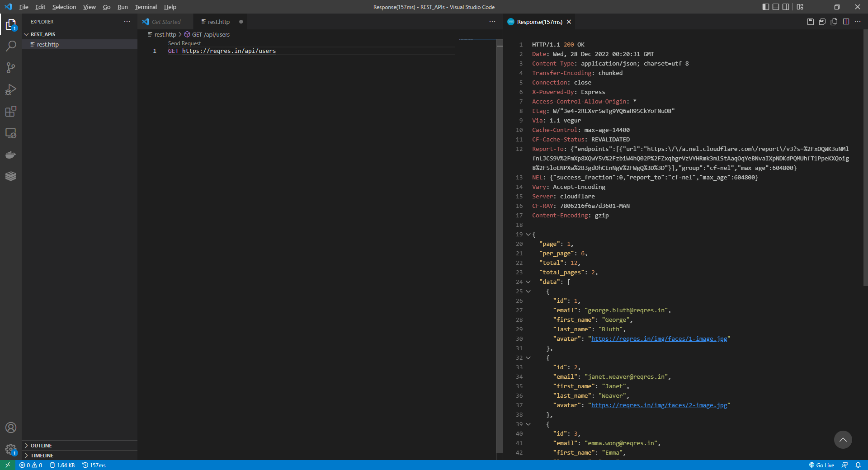Image resolution: width=868 pixels, height=470 pixels.
Task: Switch to the Get Started tab
Action: [x=165, y=22]
